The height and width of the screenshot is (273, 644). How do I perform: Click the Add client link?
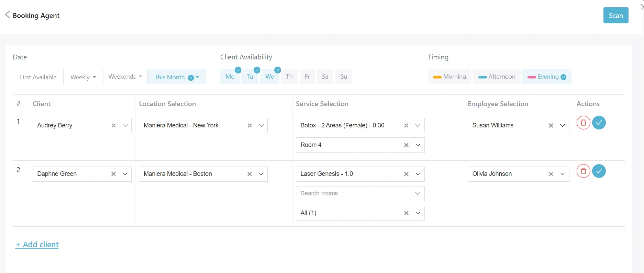pos(37,244)
